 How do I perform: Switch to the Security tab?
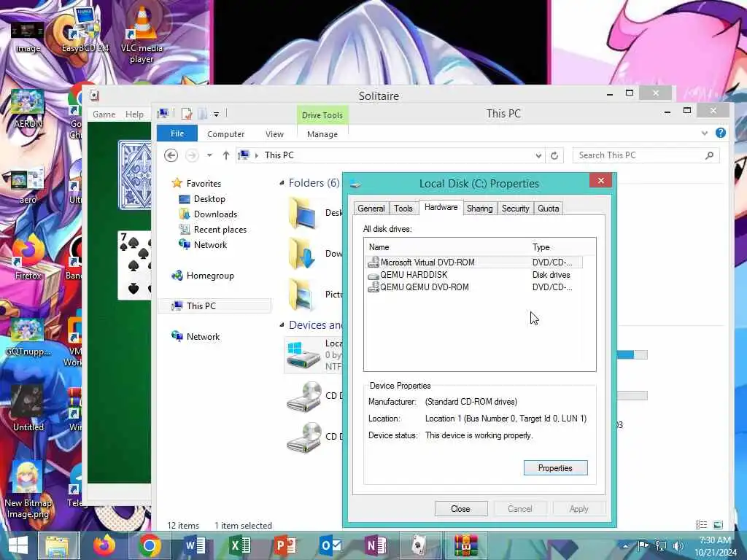(516, 208)
